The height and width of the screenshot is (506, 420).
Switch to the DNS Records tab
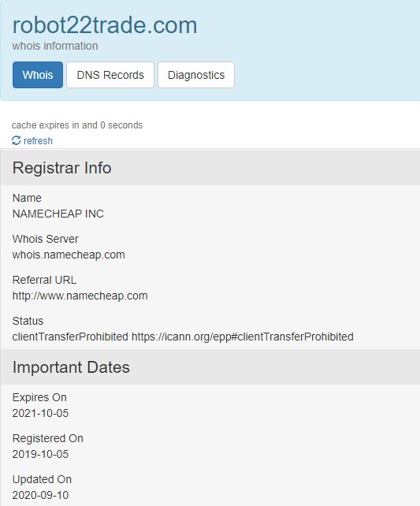click(x=110, y=75)
